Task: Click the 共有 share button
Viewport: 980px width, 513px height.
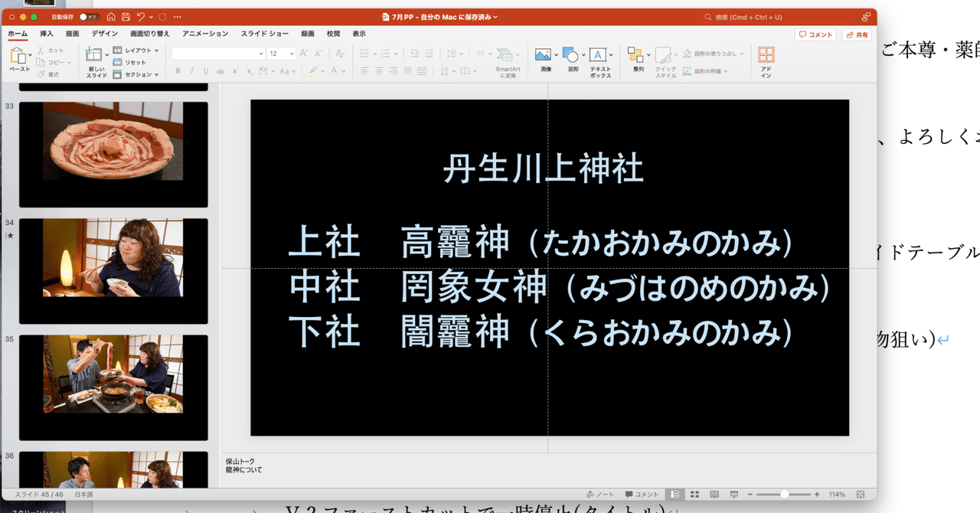Action: (x=857, y=34)
